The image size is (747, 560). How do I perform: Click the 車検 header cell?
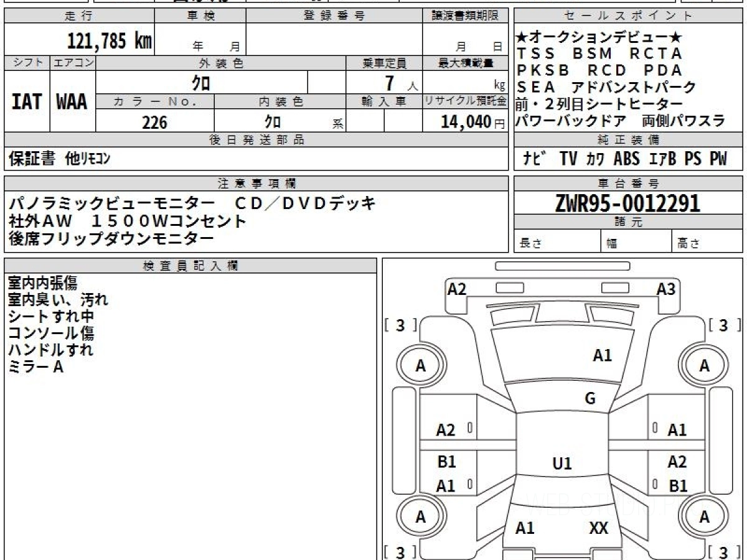[200, 16]
